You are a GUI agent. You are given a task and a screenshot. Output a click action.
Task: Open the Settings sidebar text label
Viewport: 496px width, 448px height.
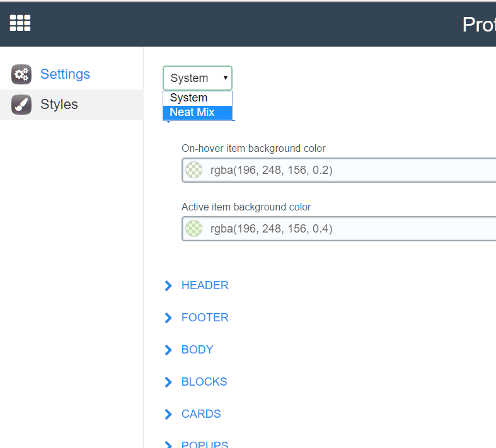coord(65,74)
